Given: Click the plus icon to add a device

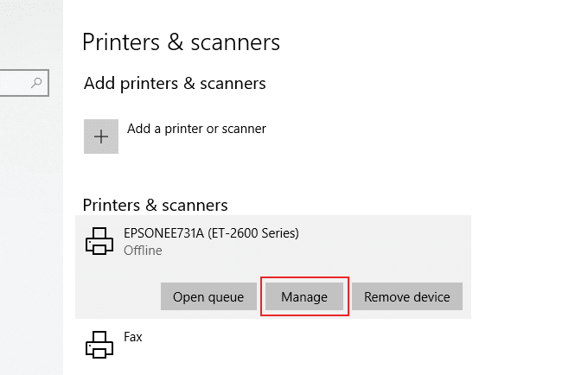Looking at the screenshot, I should [x=101, y=137].
